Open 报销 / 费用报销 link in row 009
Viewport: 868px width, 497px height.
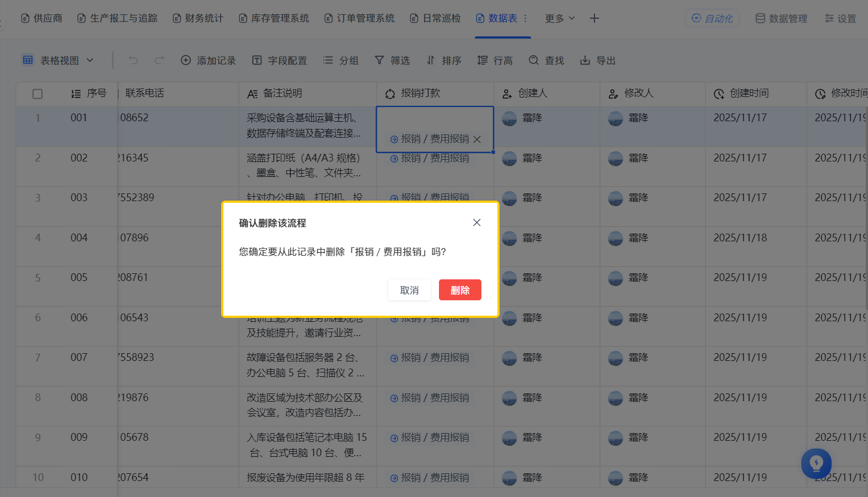[430, 437]
